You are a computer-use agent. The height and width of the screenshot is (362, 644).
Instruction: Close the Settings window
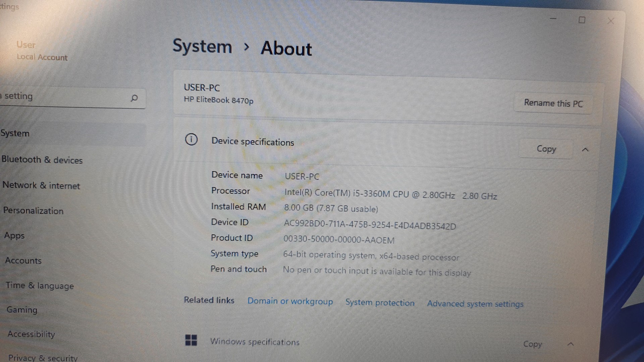click(611, 21)
